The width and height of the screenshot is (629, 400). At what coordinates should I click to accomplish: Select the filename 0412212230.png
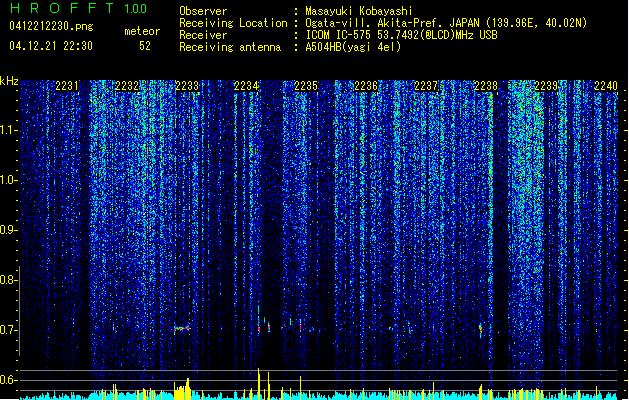coord(51,26)
